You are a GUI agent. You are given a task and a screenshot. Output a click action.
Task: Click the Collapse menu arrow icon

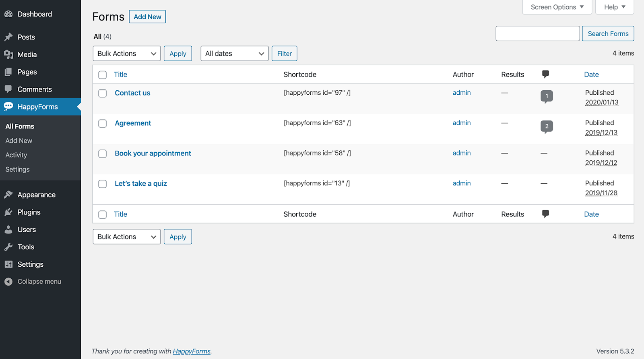[x=8, y=282]
